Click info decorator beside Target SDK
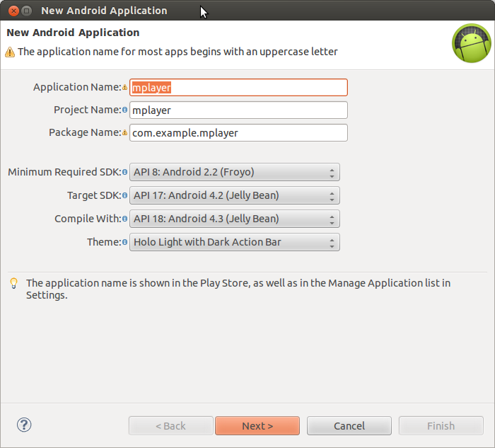The width and height of the screenshot is (495, 448). [x=125, y=195]
